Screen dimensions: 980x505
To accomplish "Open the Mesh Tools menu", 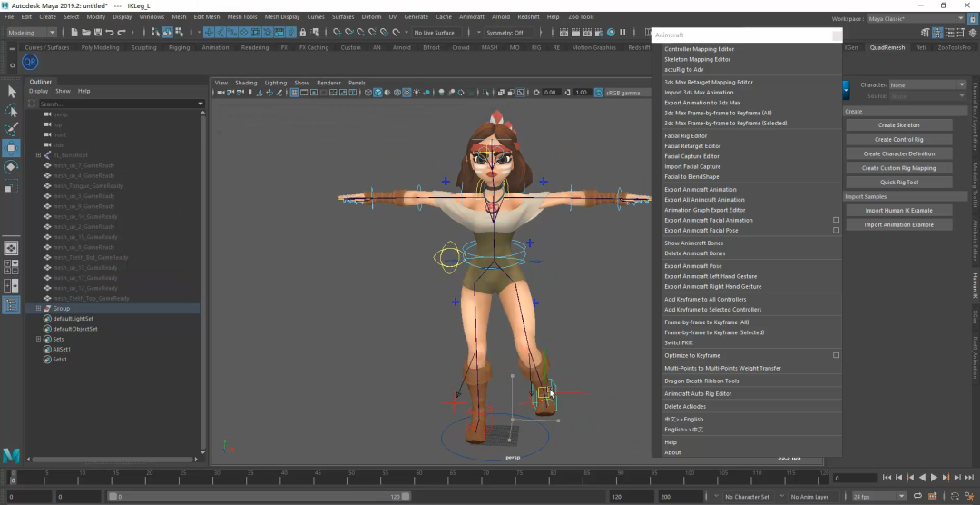I will pyautogui.click(x=241, y=16).
